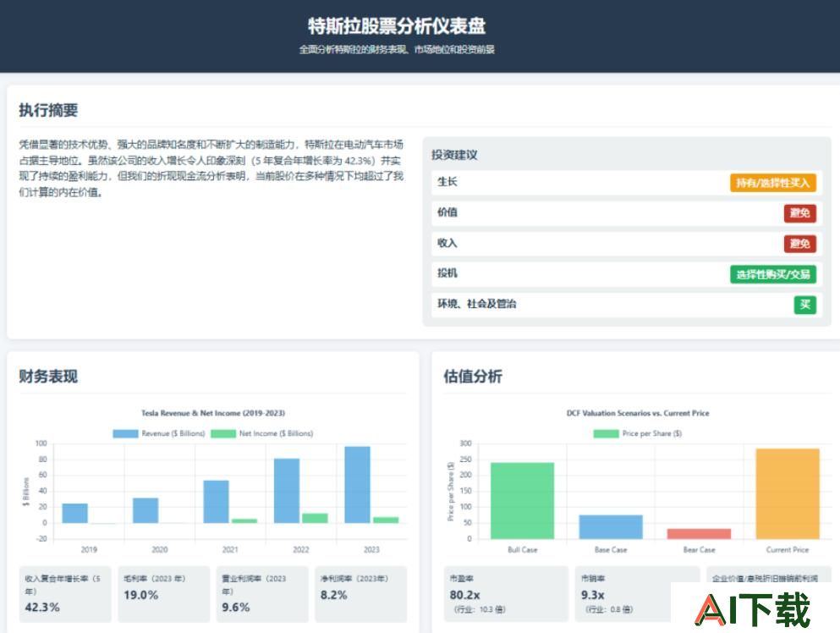Click the 2023 blue revenue bar
Screen dimensions: 840x633
pos(357,485)
